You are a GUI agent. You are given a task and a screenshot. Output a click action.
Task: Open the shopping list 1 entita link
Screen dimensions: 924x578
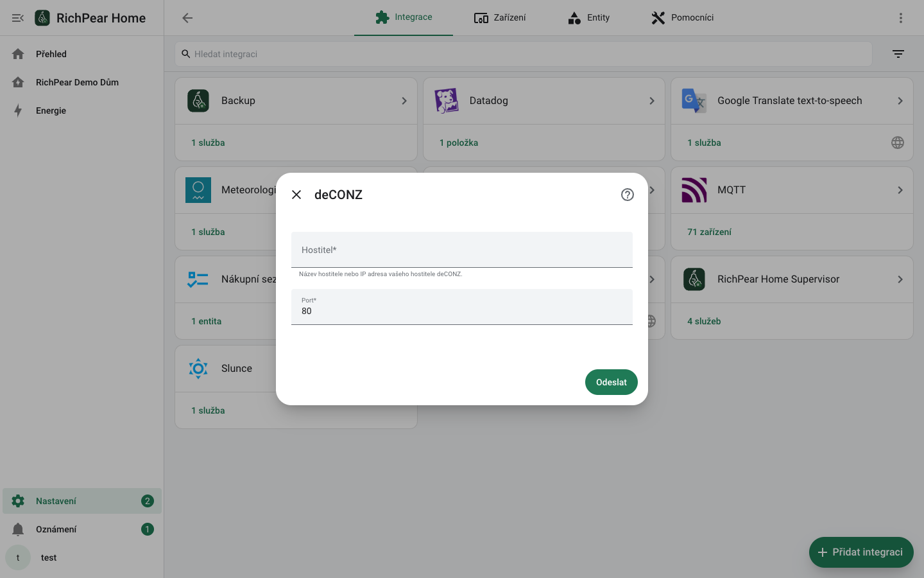tap(206, 321)
